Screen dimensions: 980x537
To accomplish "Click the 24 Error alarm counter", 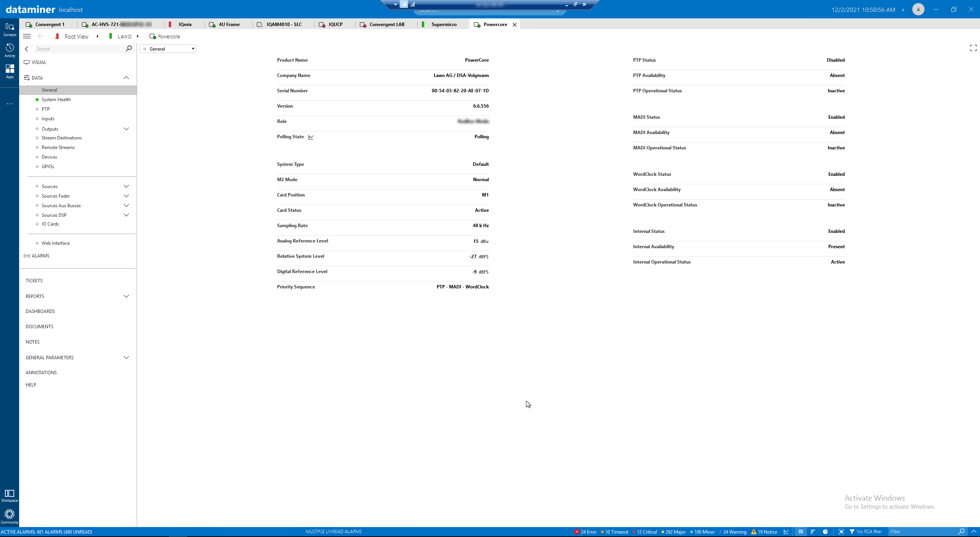I will click(x=585, y=532).
